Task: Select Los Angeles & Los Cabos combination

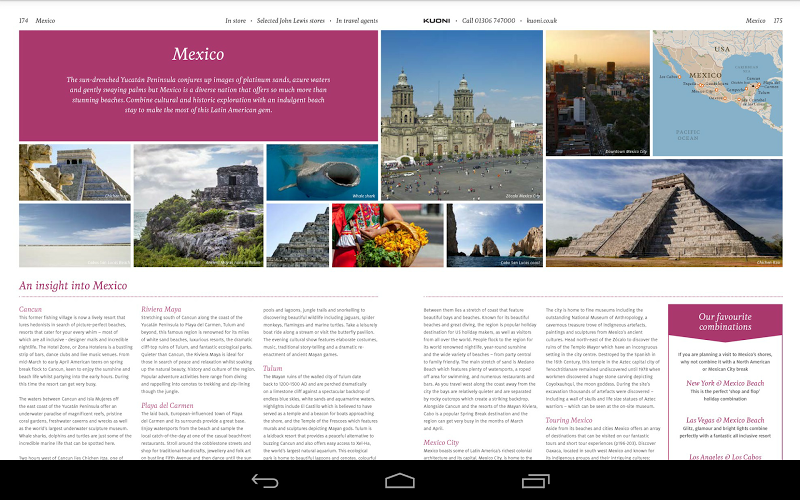Action: coord(725,457)
